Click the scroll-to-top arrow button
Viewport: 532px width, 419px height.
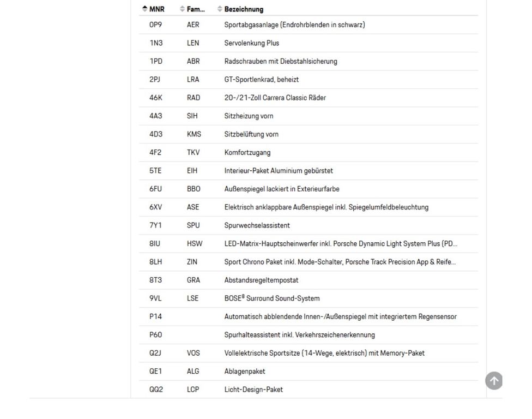[494, 381]
